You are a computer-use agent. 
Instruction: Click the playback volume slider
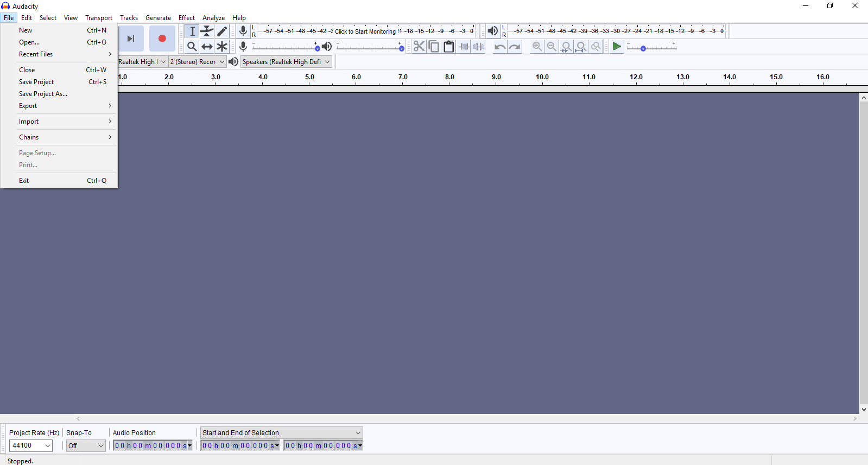click(x=370, y=47)
